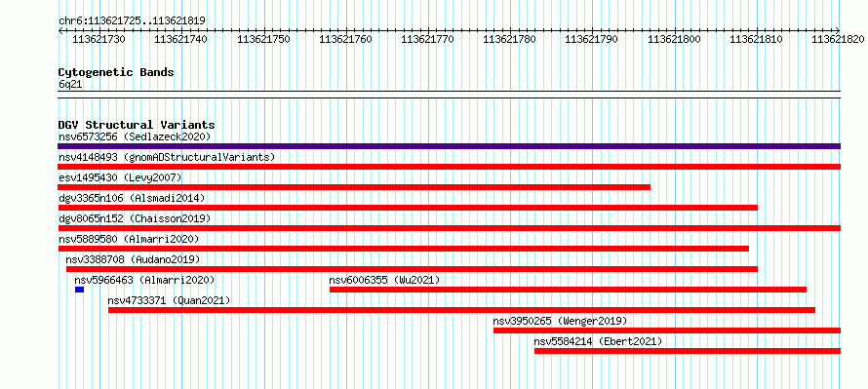This screenshot has height=389, width=868.
Task: Click the esv1495430 (Levy2007) label
Action: (120, 177)
